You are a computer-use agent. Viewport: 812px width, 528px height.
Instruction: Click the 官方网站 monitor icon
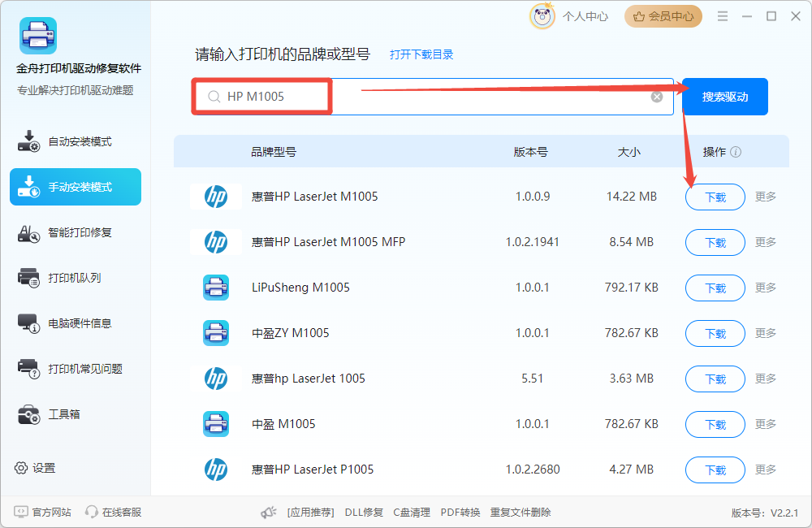click(x=21, y=512)
